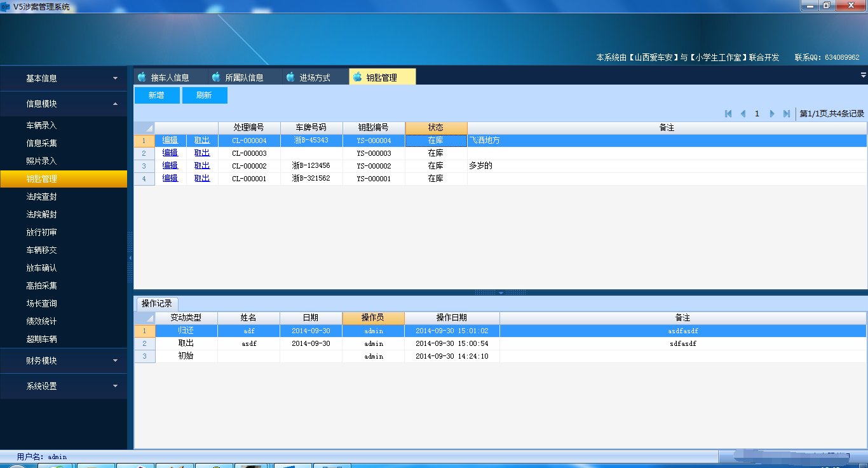Viewport: 868px width, 468px height.
Task: Switch to 所属队信息 tab
Action: 245,77
